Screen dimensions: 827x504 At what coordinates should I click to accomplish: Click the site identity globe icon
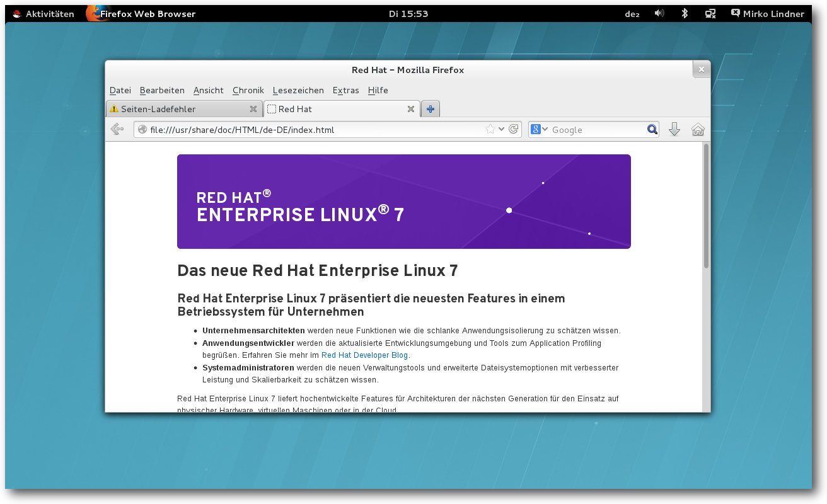coord(142,129)
